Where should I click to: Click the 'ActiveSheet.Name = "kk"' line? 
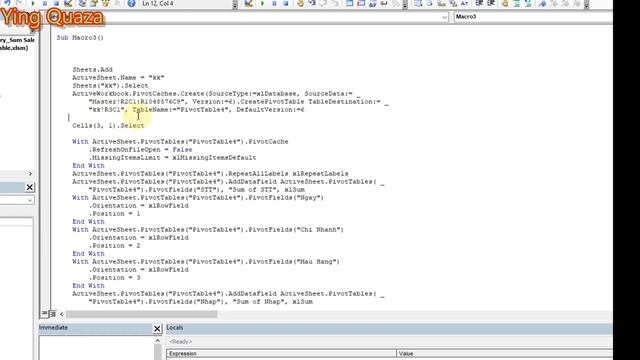118,78
